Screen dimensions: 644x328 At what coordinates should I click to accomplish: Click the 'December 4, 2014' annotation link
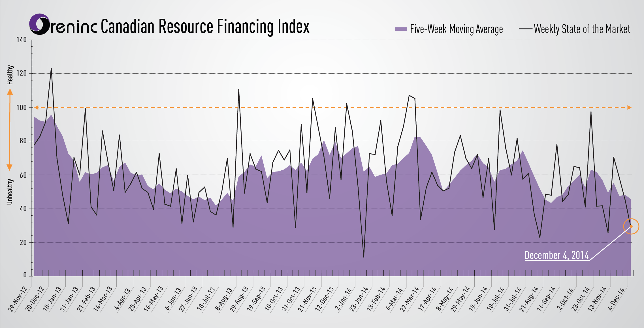(x=557, y=255)
